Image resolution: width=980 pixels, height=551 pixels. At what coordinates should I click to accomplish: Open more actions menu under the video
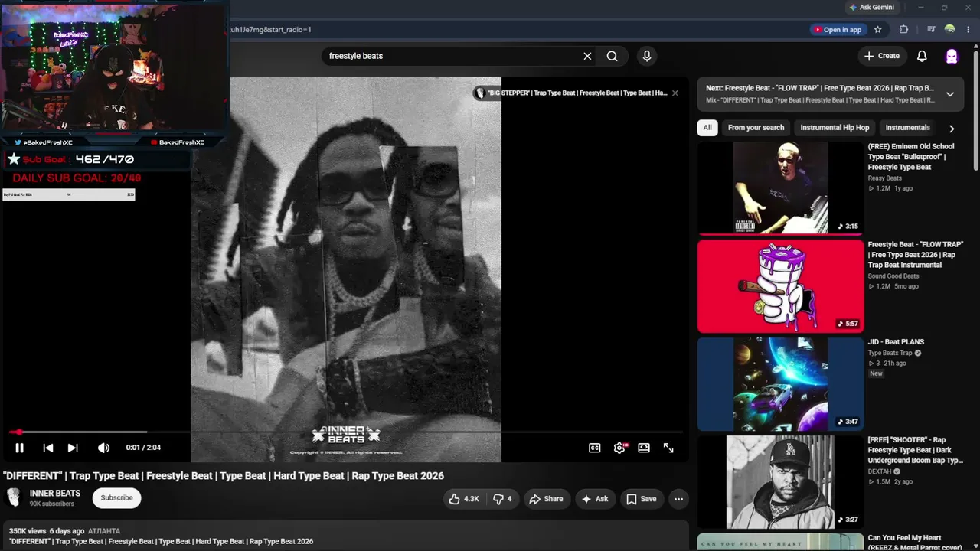pos(678,499)
